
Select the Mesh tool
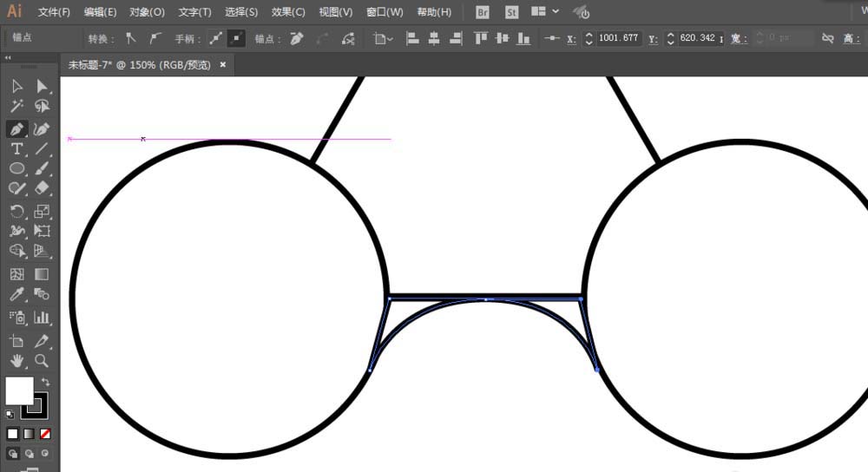coord(17,274)
